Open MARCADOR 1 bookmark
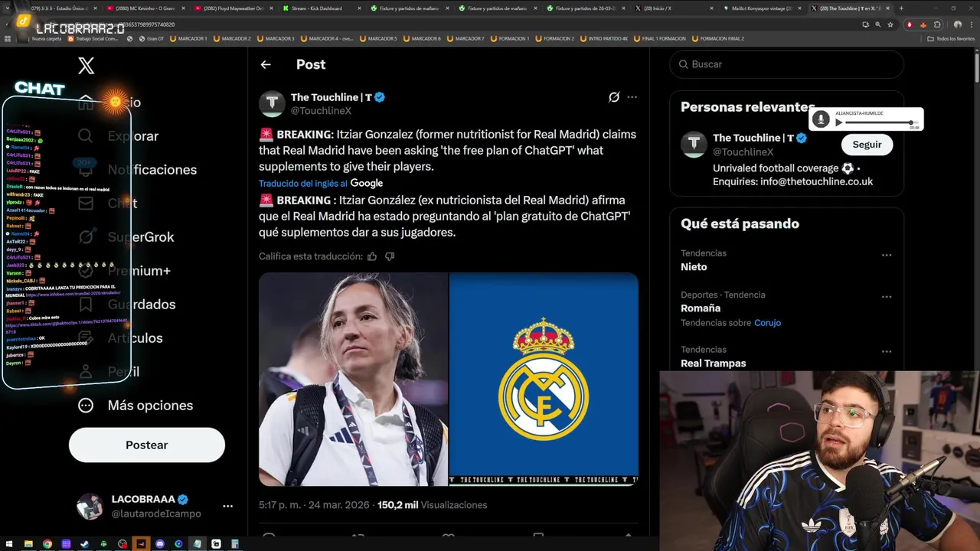The image size is (980, 551). [188, 38]
